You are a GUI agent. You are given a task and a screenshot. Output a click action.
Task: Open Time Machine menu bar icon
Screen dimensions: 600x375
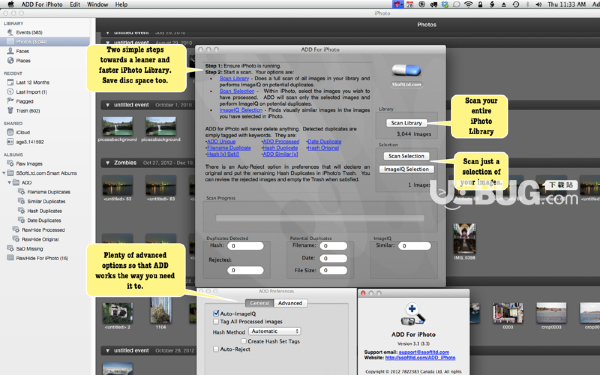pyautogui.click(x=516, y=4)
